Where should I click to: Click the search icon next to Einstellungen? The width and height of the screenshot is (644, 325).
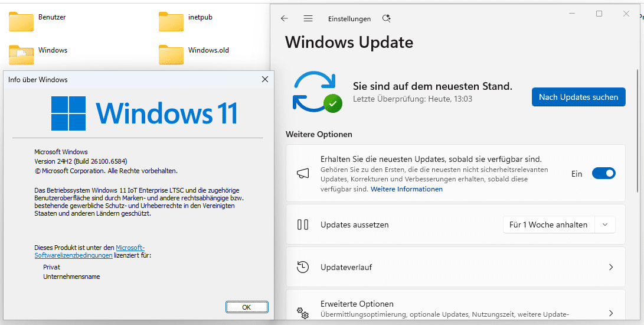(x=386, y=18)
